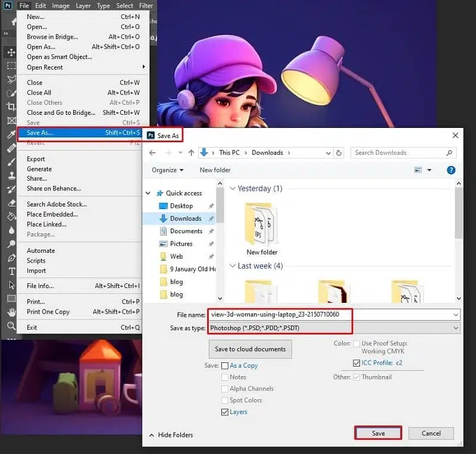Viewport: 476px width, 454px height.
Task: Refresh the Downloads folder view
Action: (x=339, y=153)
